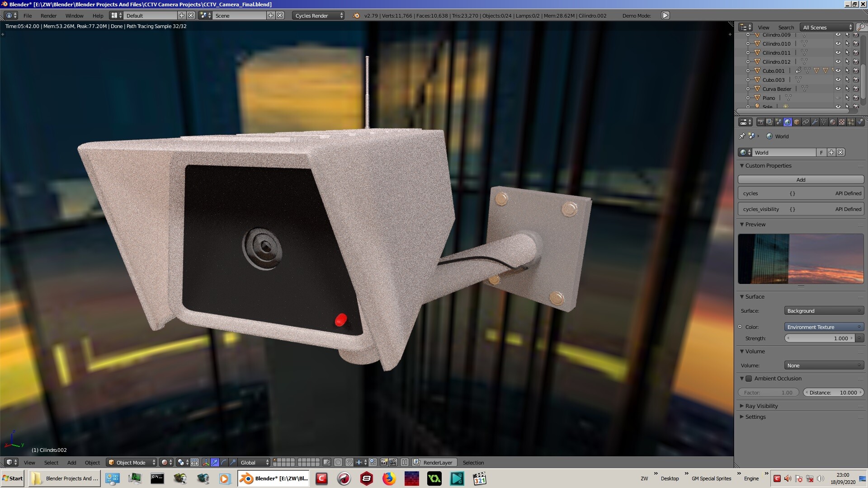Click the Add button under Custom Properties

click(x=800, y=179)
